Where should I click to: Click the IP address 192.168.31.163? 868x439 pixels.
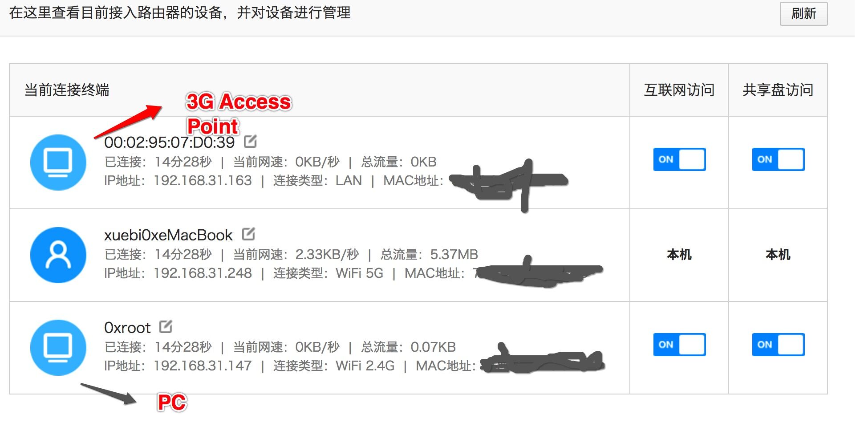coord(203,180)
